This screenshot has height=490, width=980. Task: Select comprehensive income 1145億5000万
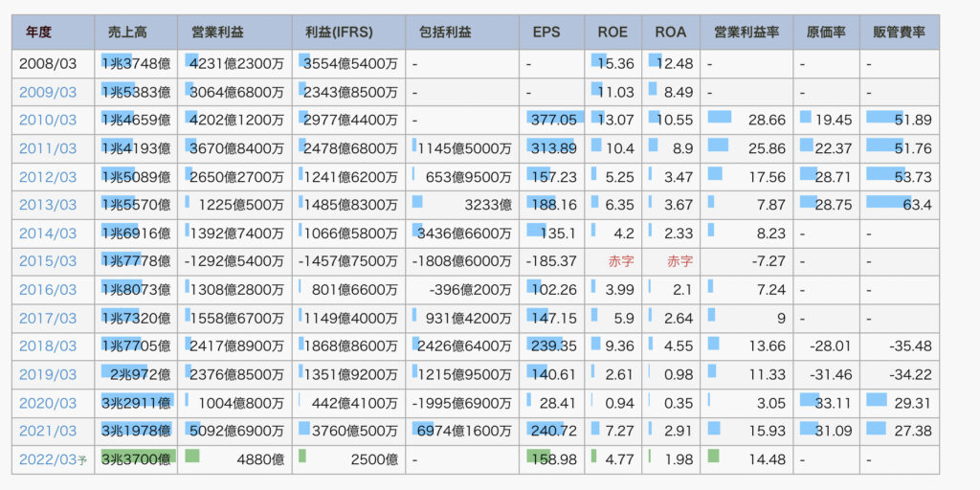pyautogui.click(x=464, y=148)
